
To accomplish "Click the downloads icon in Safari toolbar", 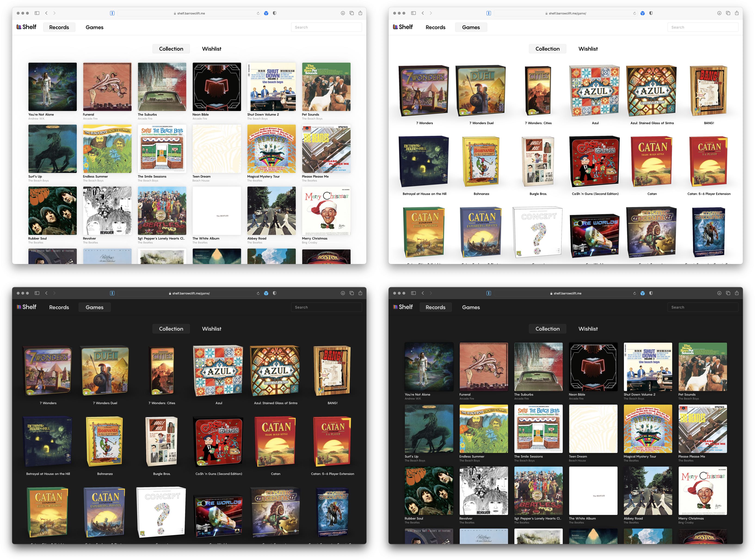I will click(342, 13).
